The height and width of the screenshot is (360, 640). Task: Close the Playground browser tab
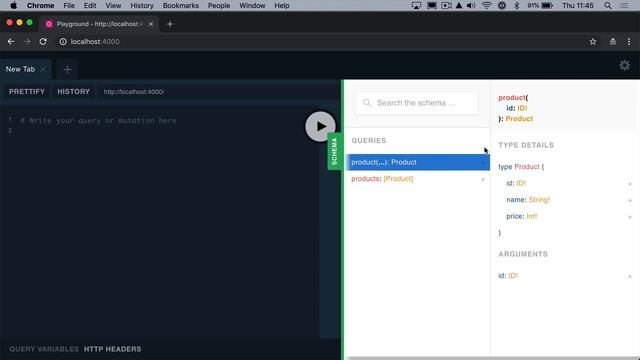tap(151, 24)
